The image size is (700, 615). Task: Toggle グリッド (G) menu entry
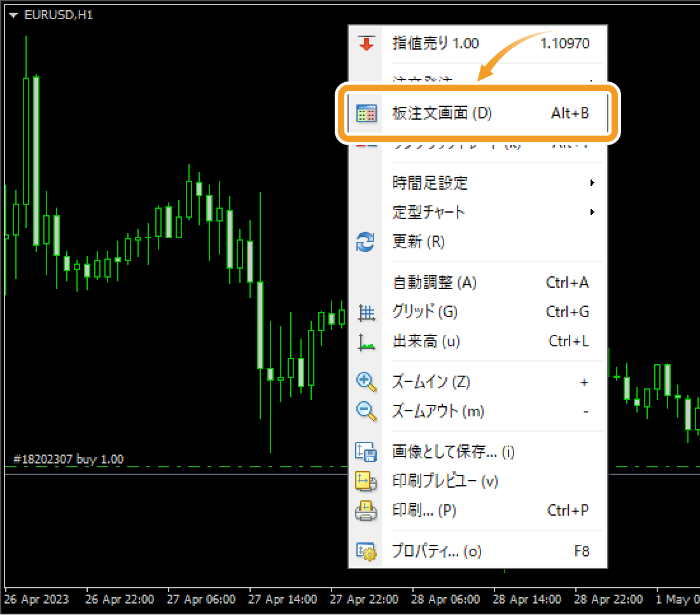[x=478, y=312]
